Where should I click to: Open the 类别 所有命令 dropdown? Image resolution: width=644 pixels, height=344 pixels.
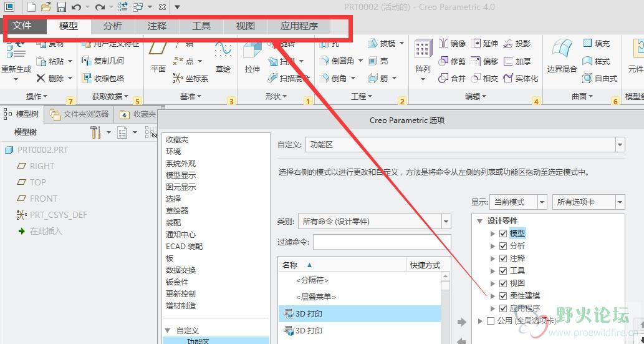coord(446,222)
